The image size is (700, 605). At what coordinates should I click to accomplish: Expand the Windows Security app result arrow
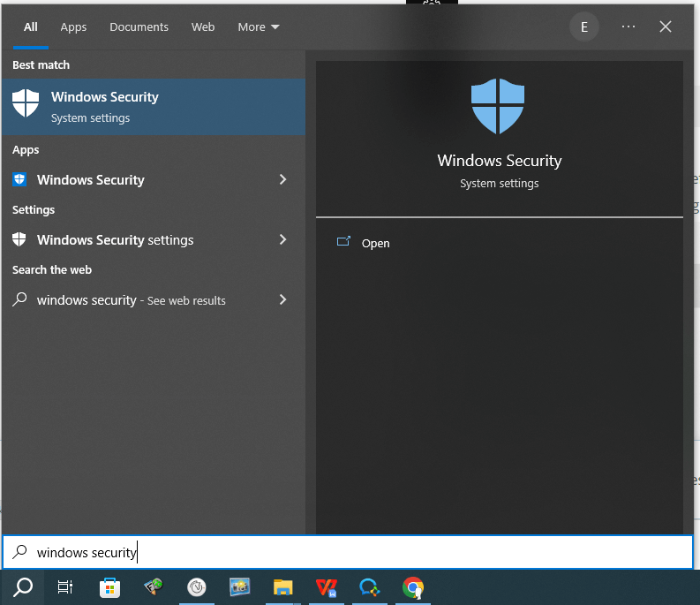pyautogui.click(x=282, y=180)
